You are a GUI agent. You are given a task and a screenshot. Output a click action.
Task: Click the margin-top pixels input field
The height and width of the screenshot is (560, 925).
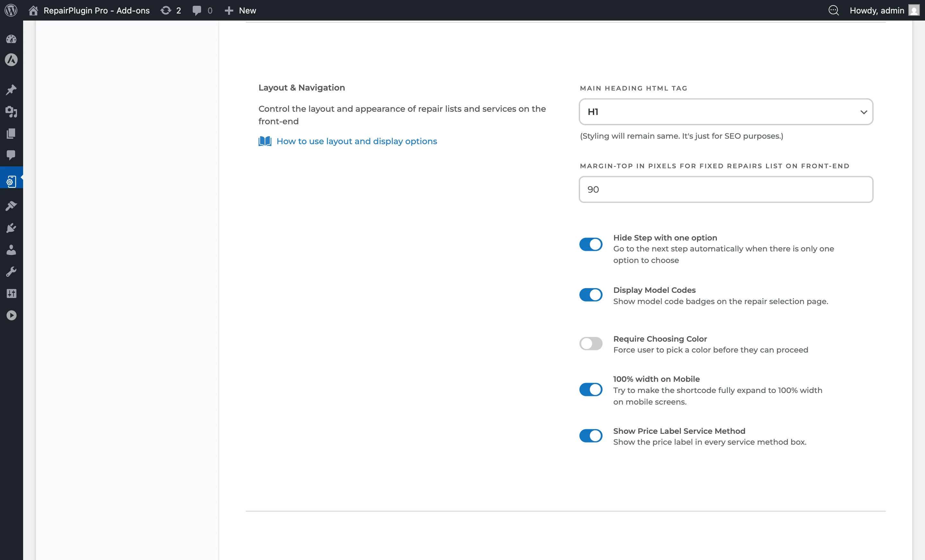pos(726,189)
